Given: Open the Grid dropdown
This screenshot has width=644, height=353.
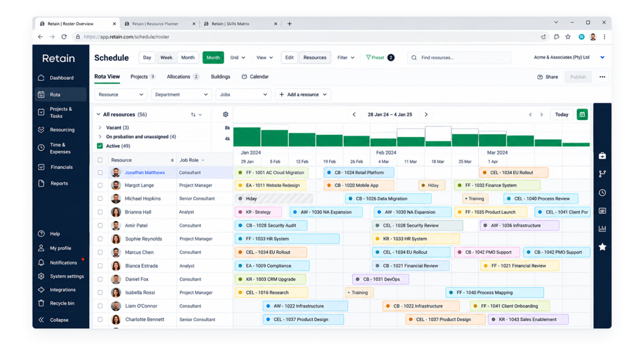Looking at the screenshot, I should click(x=237, y=57).
